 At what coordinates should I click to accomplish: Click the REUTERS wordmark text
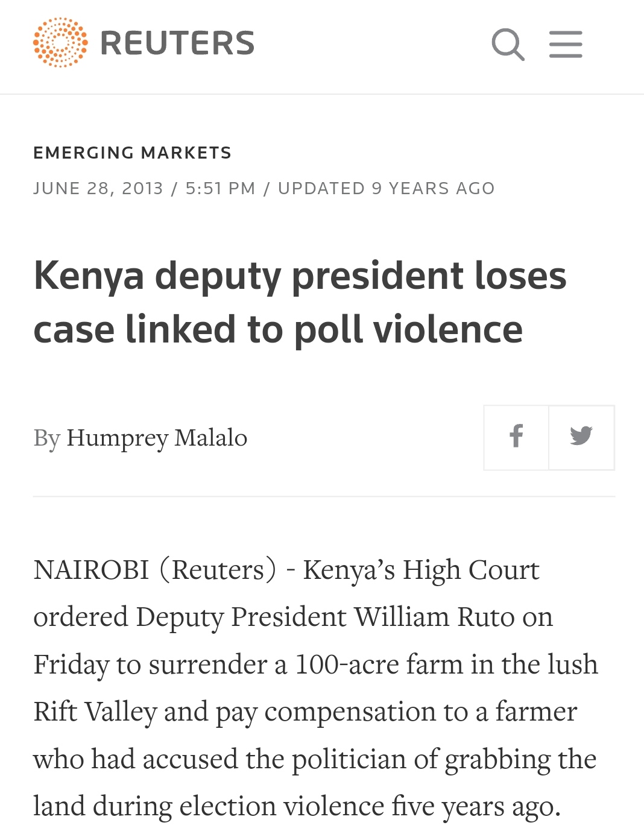pos(177,43)
